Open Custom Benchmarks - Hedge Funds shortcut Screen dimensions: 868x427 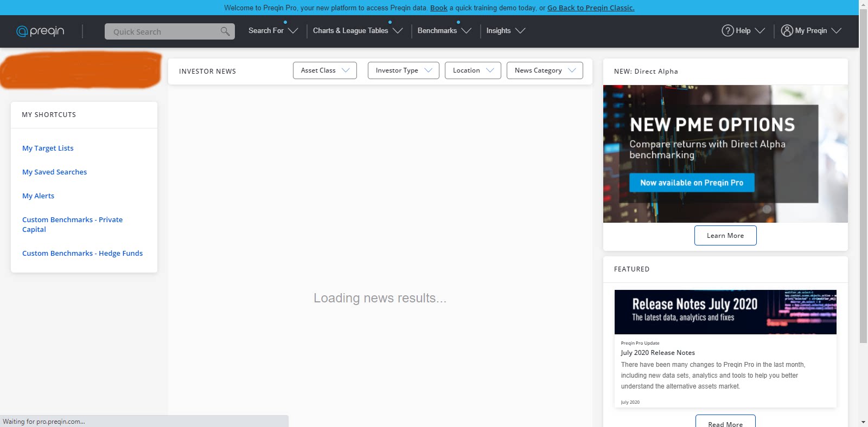[x=82, y=253]
